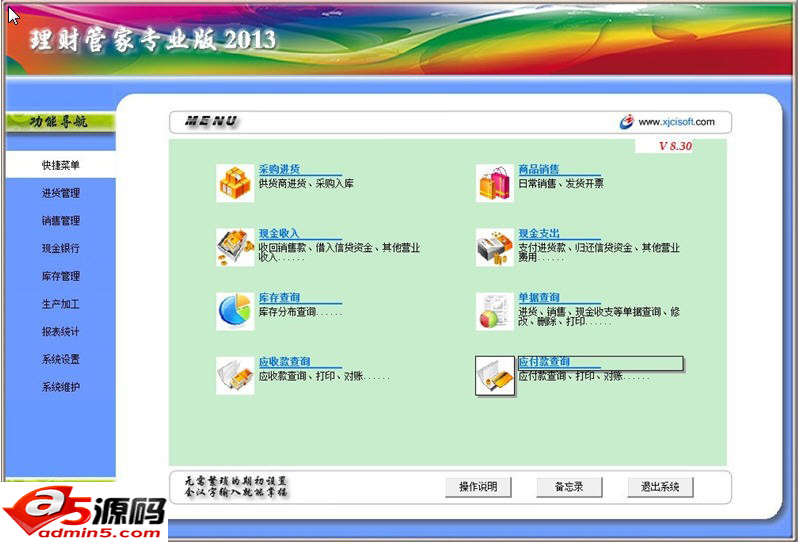Open the 应付款查询 link
The width and height of the screenshot is (798, 542).
pyautogui.click(x=544, y=361)
